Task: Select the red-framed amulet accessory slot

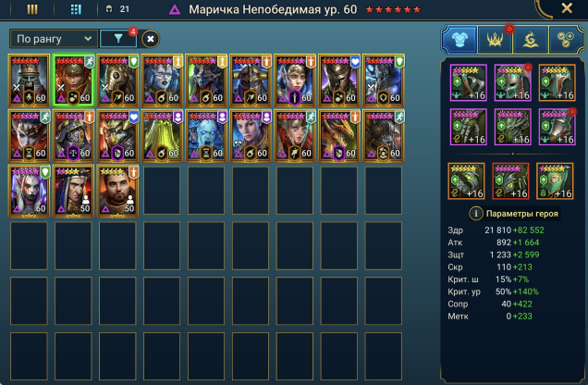Action: tap(510, 180)
